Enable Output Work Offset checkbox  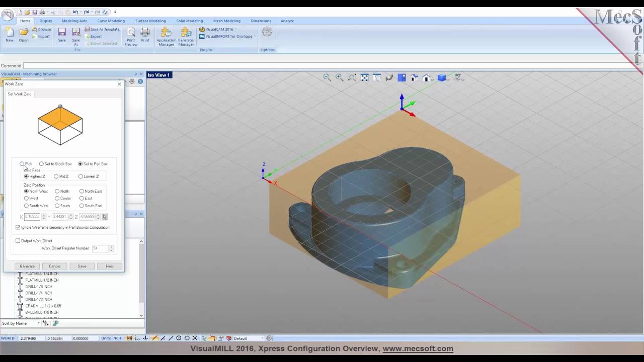pos(18,241)
